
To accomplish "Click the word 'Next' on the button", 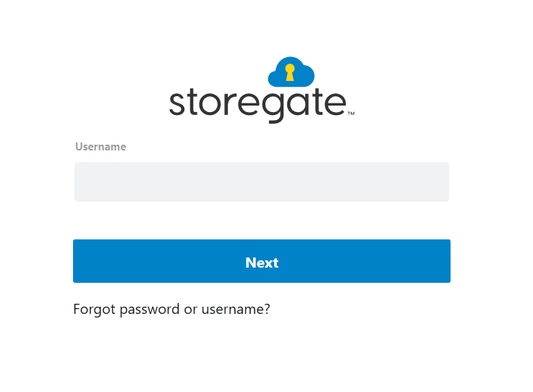I will pos(262,263).
